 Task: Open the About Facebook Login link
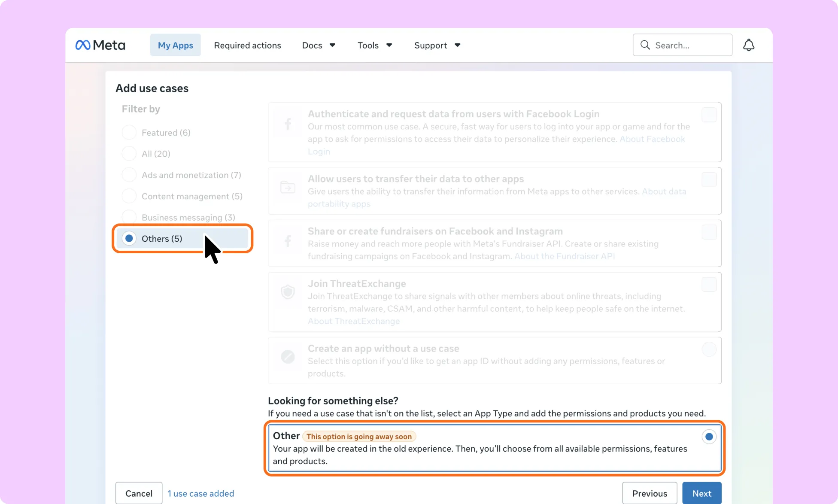click(652, 139)
